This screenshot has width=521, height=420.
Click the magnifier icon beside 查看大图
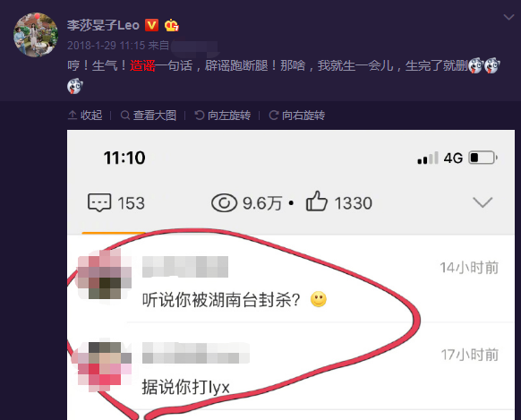pos(125,116)
